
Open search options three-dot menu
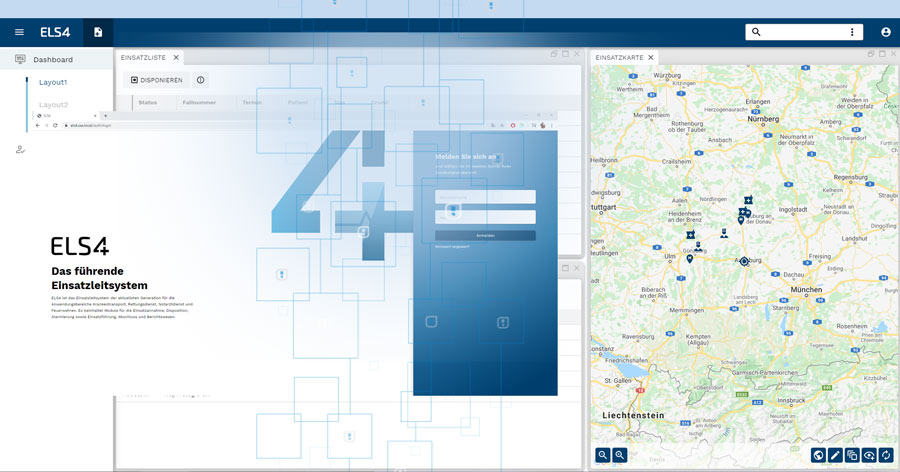(852, 32)
